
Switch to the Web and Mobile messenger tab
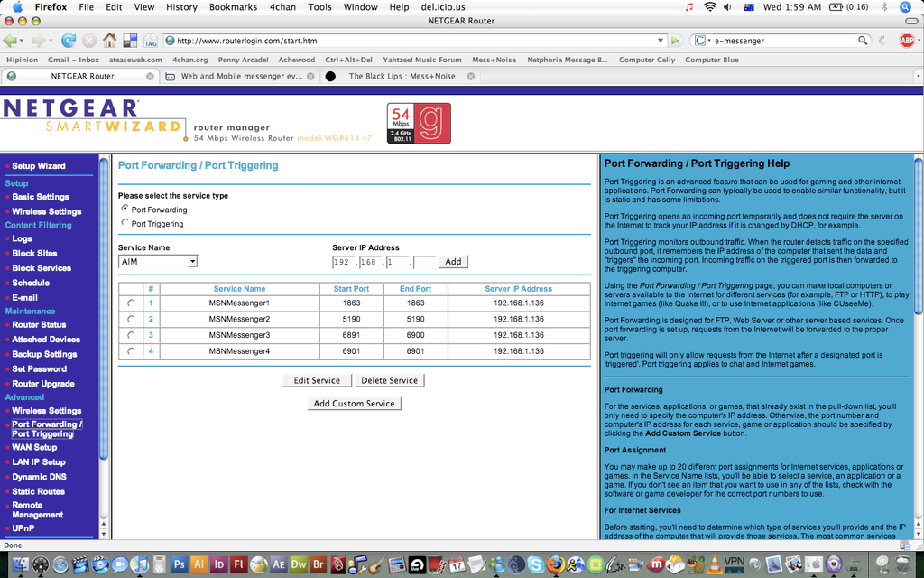(240, 76)
